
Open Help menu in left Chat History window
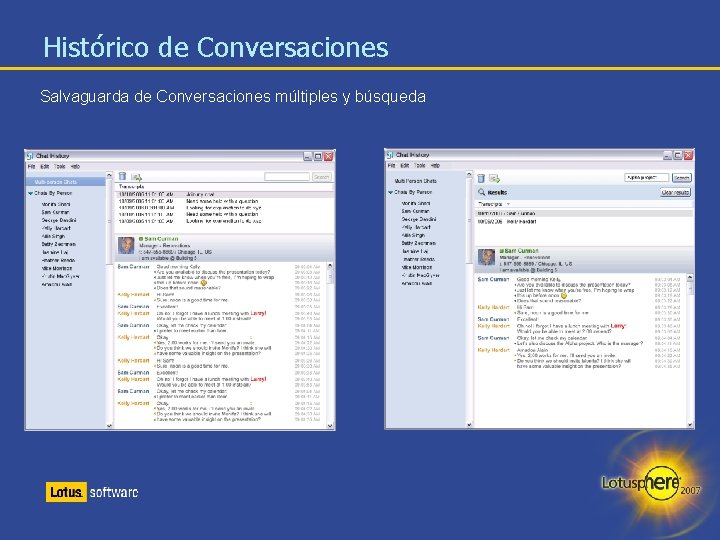75,167
